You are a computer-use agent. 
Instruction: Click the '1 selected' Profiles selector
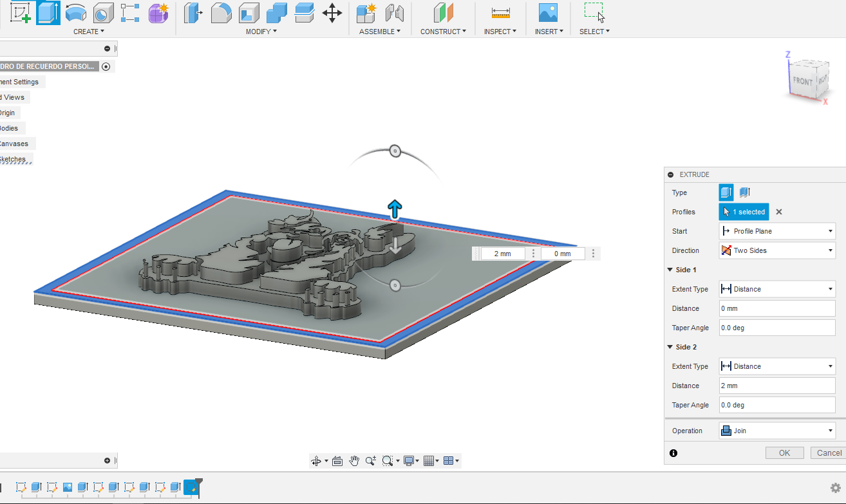tap(744, 212)
